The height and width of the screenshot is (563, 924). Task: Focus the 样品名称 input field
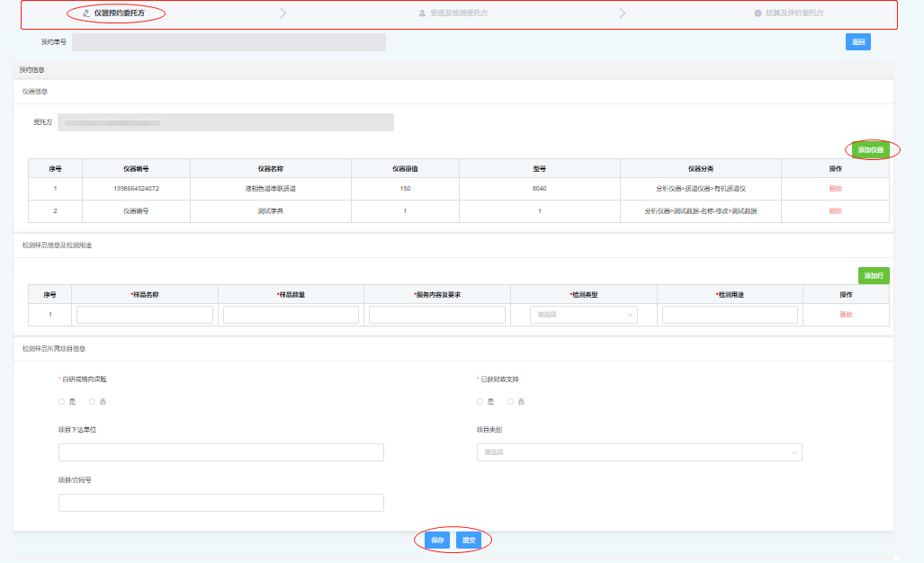pos(145,315)
